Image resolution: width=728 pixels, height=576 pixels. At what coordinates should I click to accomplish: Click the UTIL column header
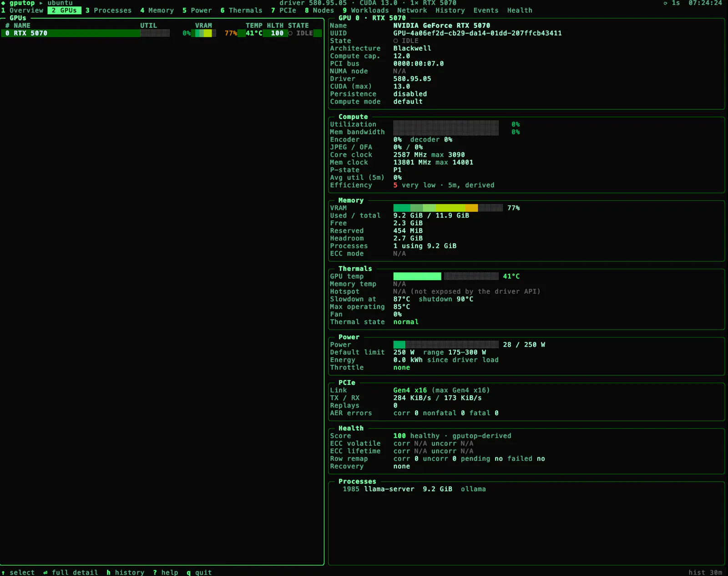point(148,25)
